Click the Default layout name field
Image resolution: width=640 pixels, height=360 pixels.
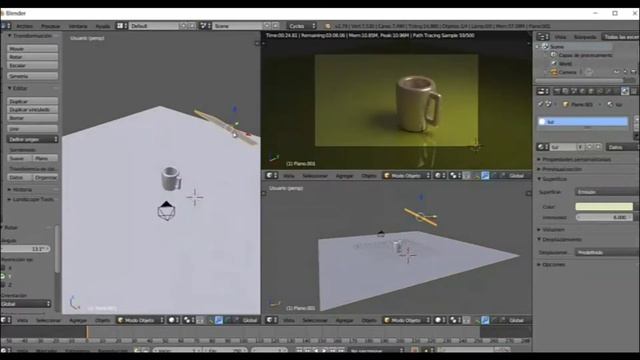coord(153,26)
